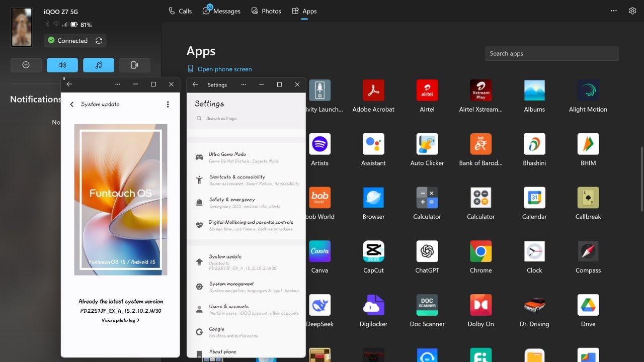Image resolution: width=644 pixels, height=362 pixels.
Task: Open System update window options menu
Action: pos(117,84)
